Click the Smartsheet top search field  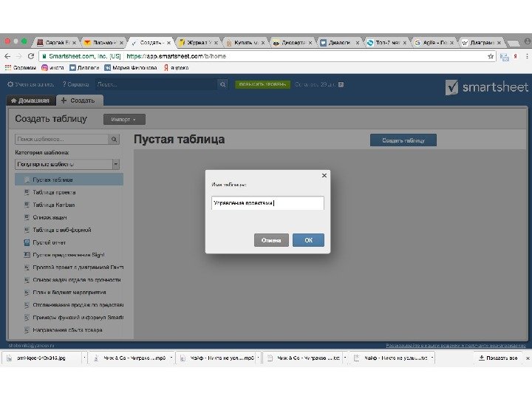pos(156,84)
